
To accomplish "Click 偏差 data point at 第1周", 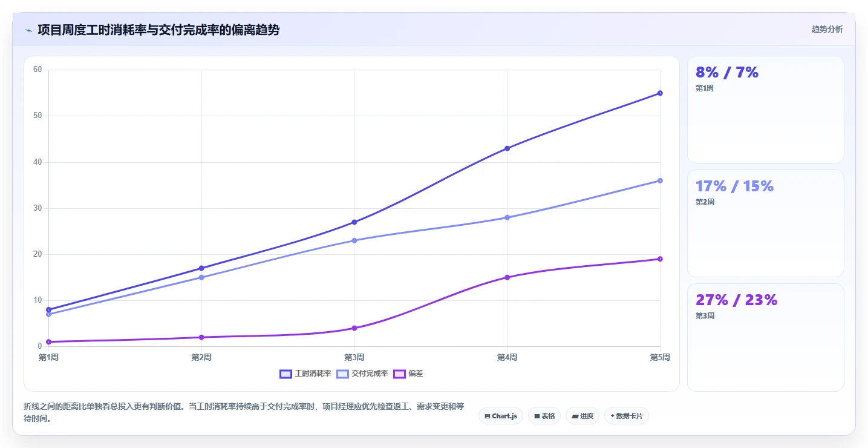I will point(48,342).
